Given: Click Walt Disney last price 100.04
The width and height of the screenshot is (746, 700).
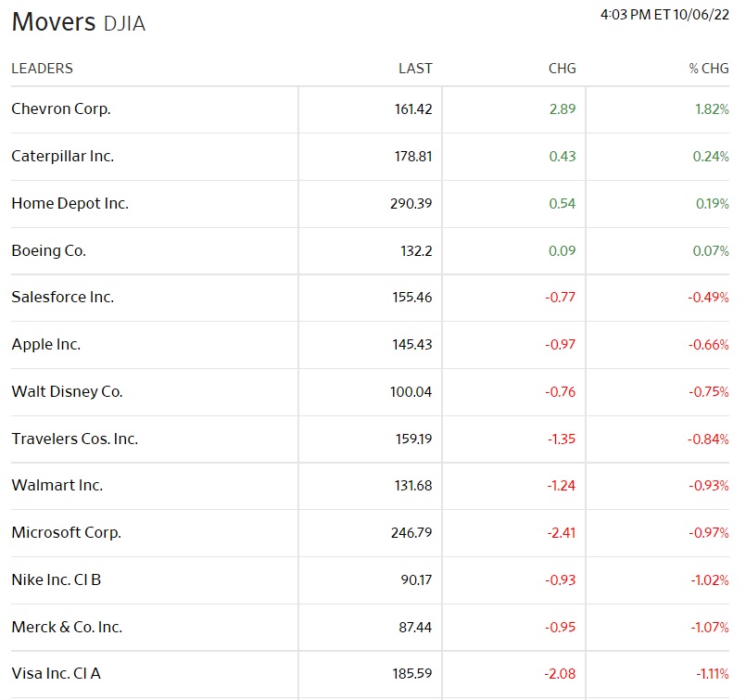Looking at the screenshot, I should coord(411,391).
